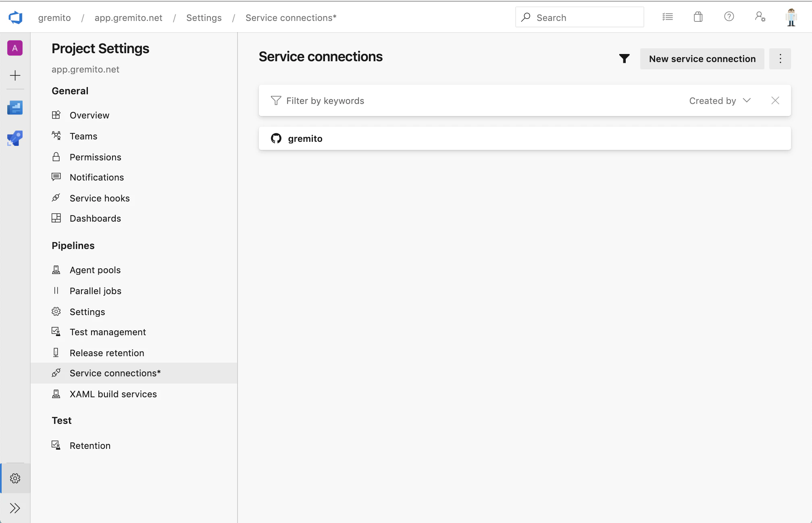
Task: Select the gremito service connection row
Action: (525, 139)
